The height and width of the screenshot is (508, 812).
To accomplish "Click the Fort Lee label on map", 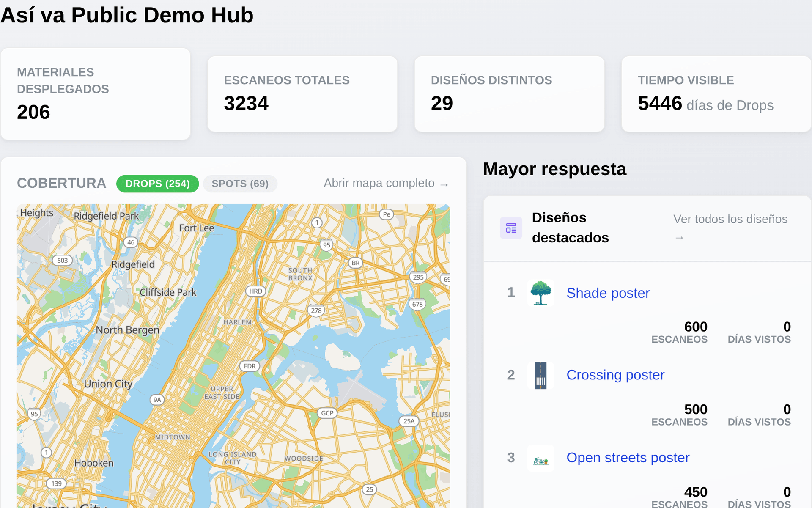I will (197, 228).
